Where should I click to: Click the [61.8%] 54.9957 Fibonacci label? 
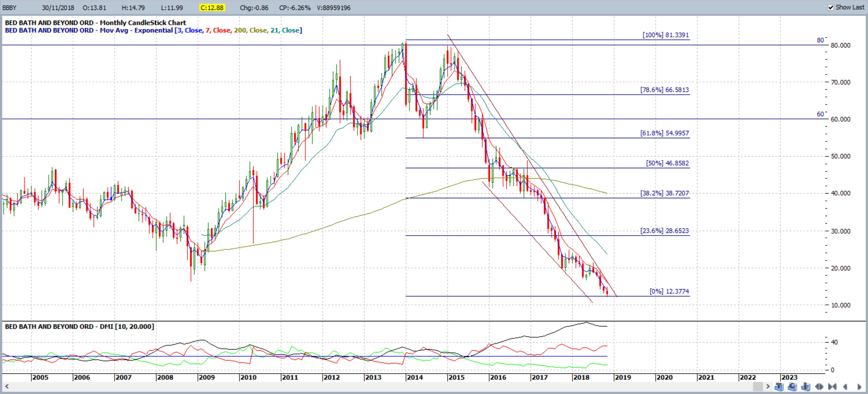coord(665,133)
